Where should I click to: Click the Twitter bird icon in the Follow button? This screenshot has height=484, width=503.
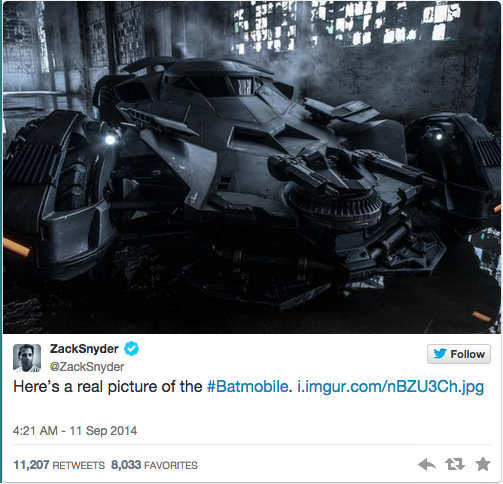click(440, 354)
